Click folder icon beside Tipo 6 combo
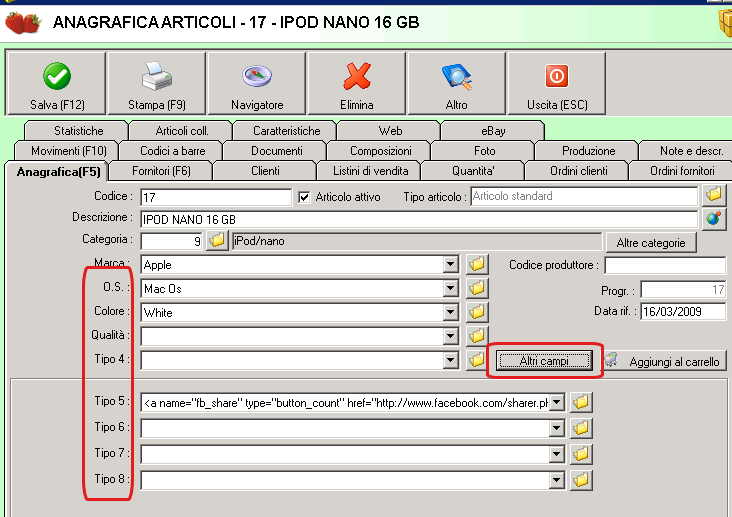 581,428
